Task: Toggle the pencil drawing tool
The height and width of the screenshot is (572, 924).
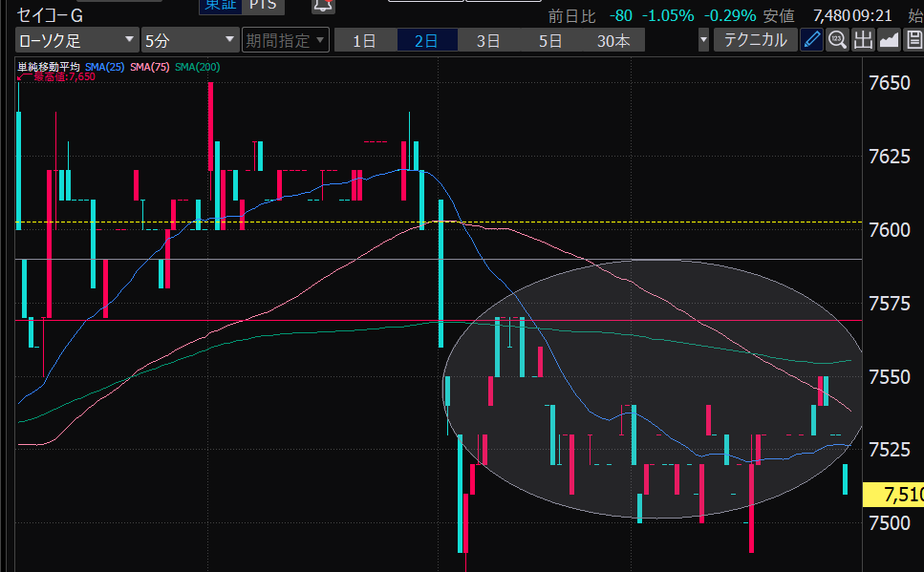Action: point(811,40)
